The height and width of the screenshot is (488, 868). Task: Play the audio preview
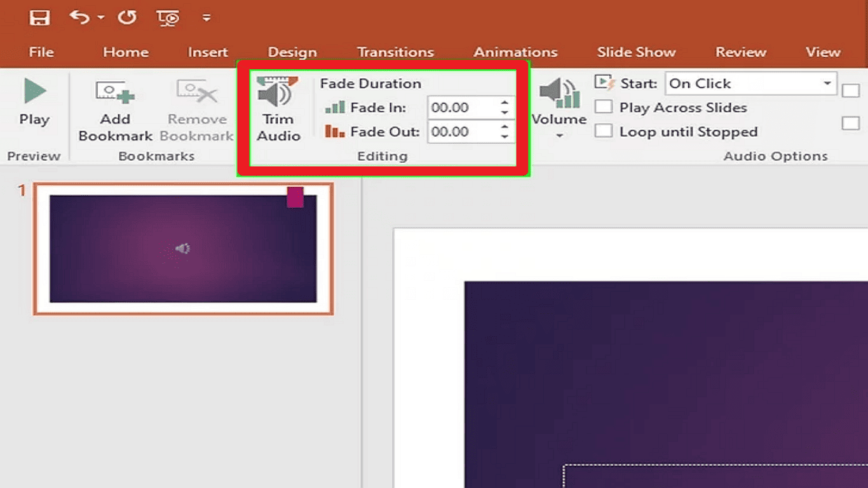[34, 102]
